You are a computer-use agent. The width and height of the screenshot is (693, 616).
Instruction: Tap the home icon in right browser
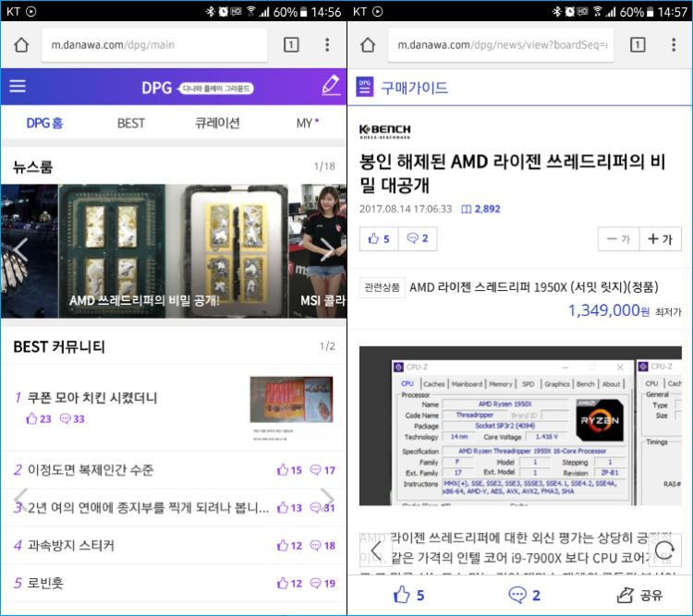pyautogui.click(x=368, y=44)
